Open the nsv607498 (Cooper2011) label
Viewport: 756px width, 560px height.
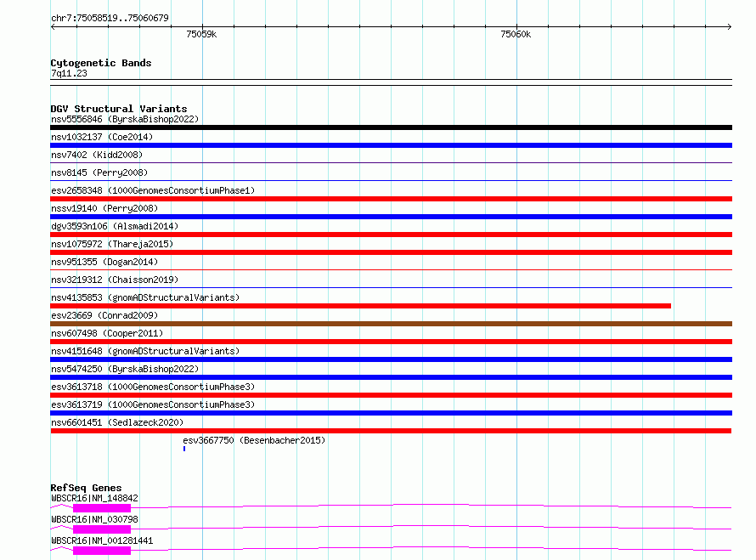click(107, 333)
